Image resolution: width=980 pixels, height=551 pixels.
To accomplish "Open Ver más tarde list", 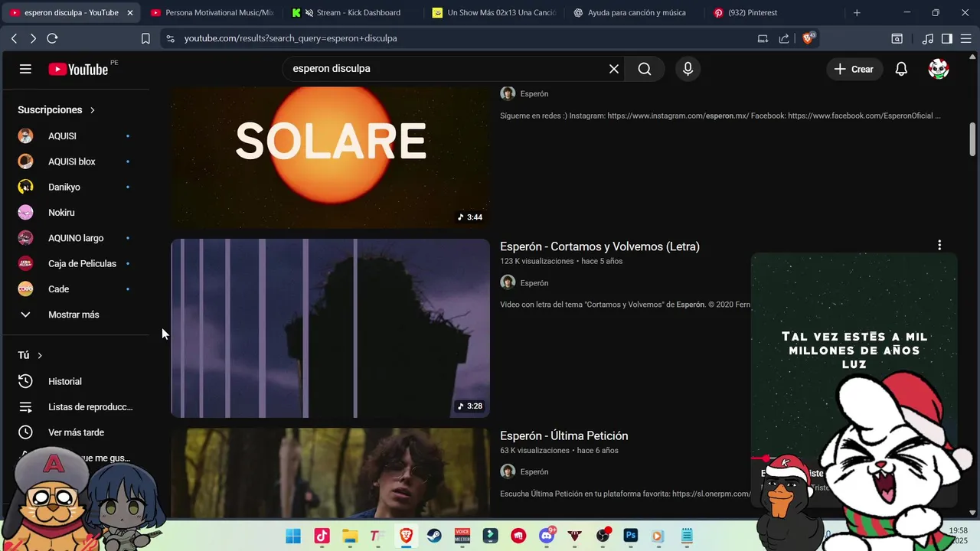I will click(x=75, y=432).
